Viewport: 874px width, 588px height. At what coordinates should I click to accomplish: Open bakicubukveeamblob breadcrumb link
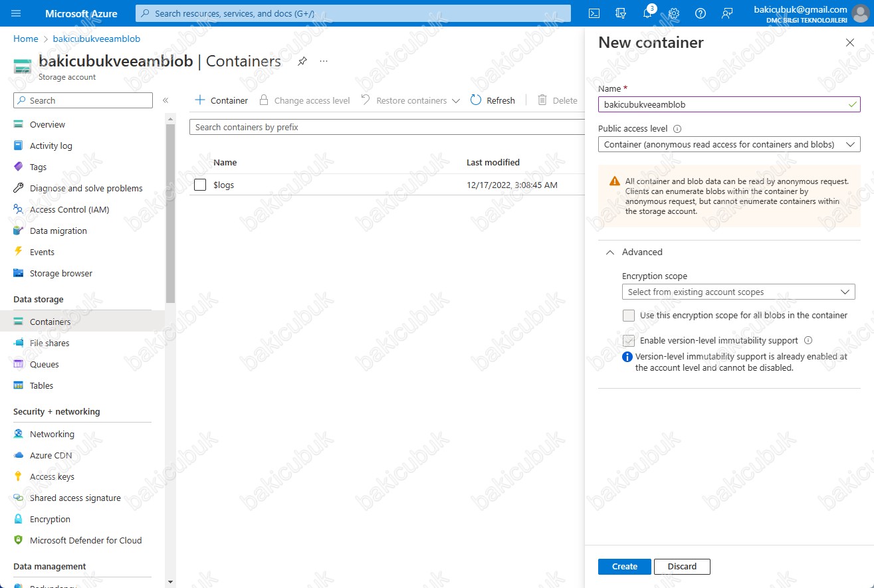pyautogui.click(x=96, y=39)
